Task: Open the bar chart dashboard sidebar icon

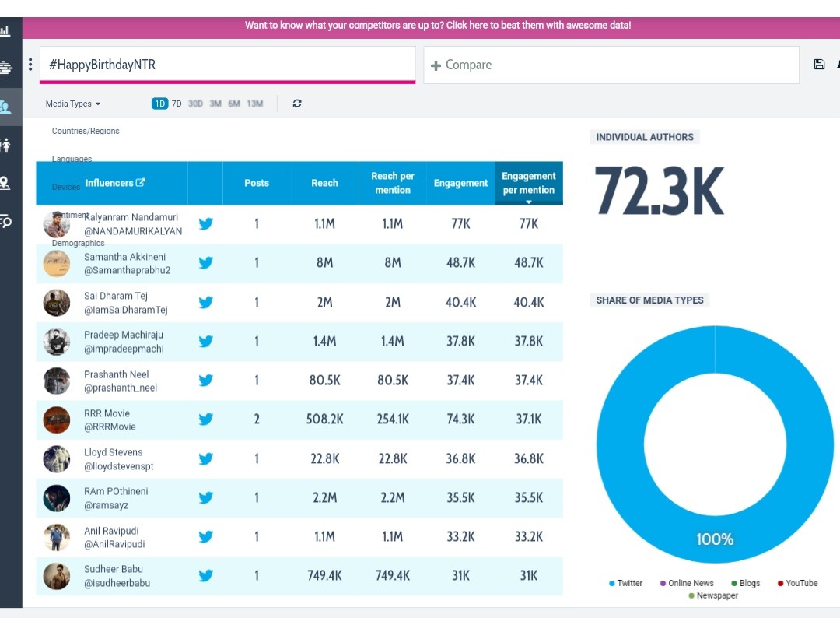Action: [x=5, y=30]
